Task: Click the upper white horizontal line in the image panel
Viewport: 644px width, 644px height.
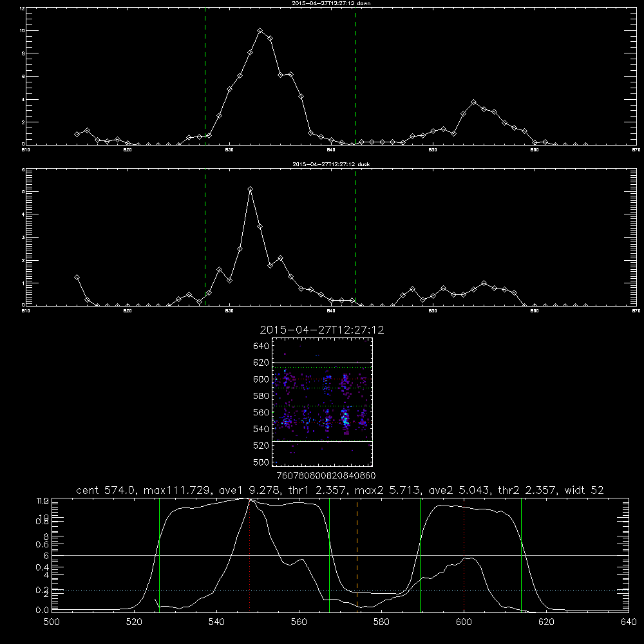Action: (x=322, y=363)
